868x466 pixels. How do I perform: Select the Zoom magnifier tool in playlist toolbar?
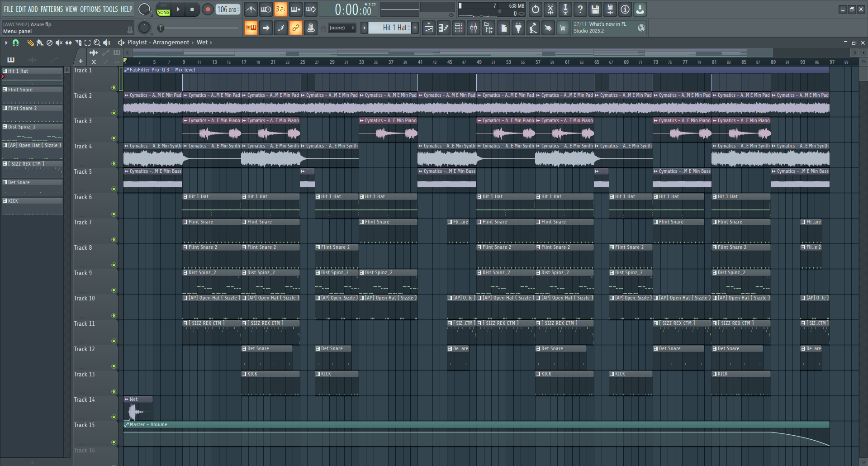tap(97, 43)
